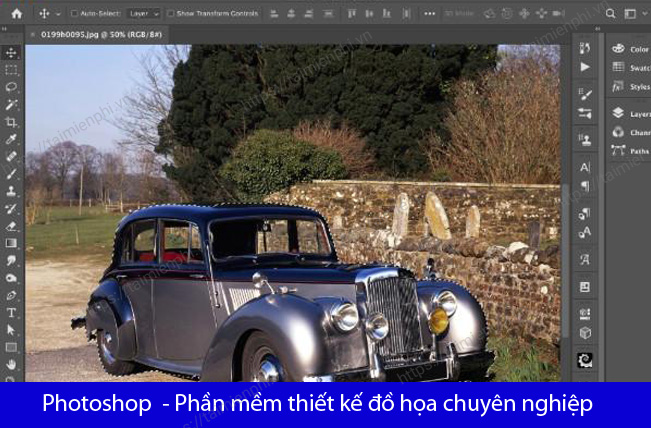Select the Gradient tool

[x=11, y=243]
